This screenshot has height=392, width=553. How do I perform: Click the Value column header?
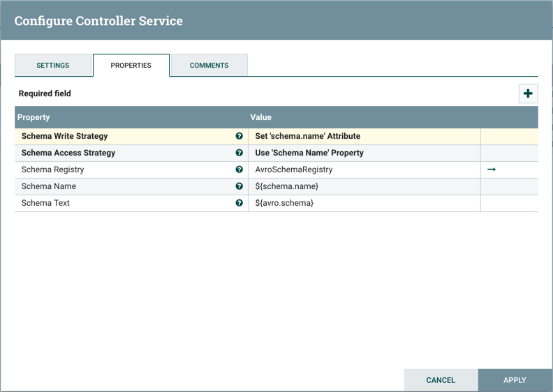coord(261,117)
